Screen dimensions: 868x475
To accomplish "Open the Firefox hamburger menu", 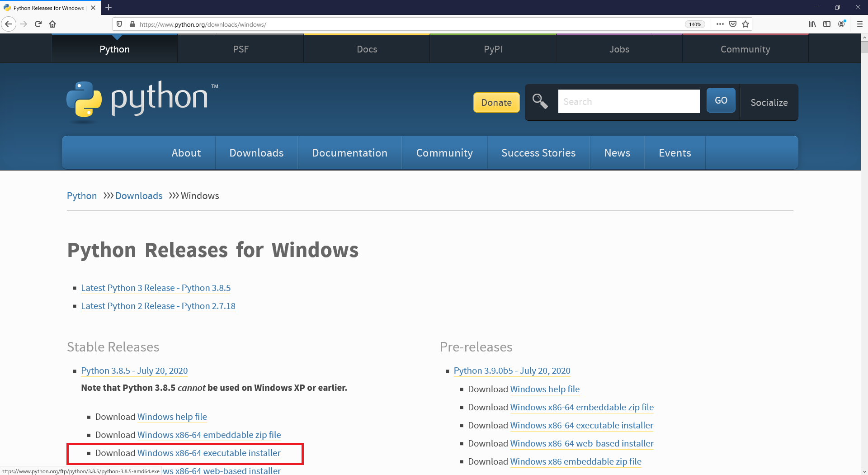I will tap(859, 24).
